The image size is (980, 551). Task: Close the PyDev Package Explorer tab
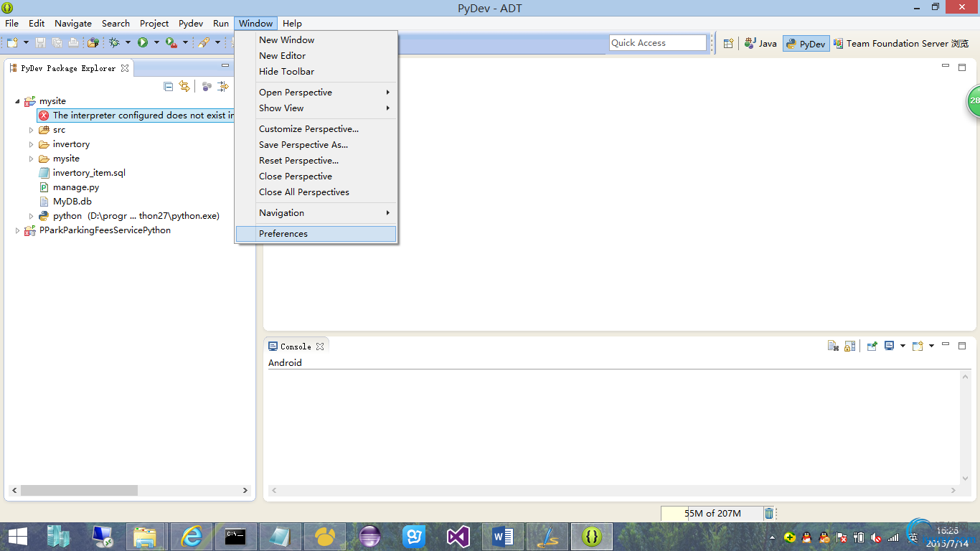(125, 68)
